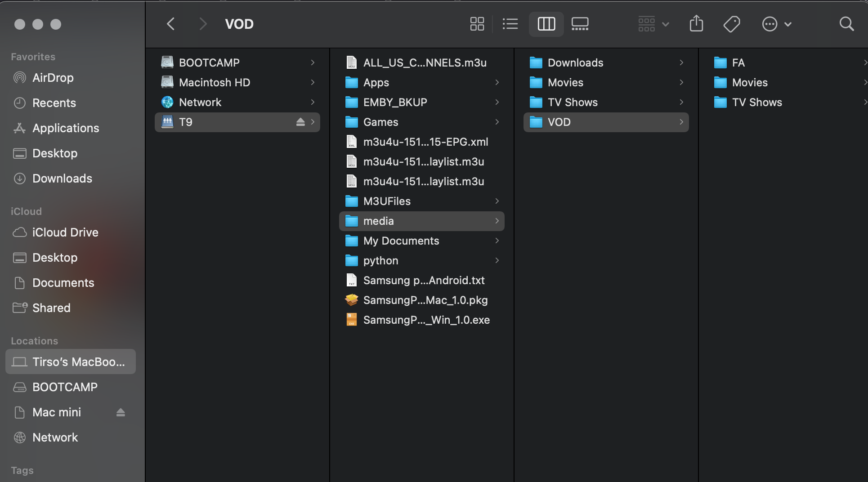The image size is (868, 482).
Task: Expand the M3UFiles folder chevron
Action: (x=497, y=201)
